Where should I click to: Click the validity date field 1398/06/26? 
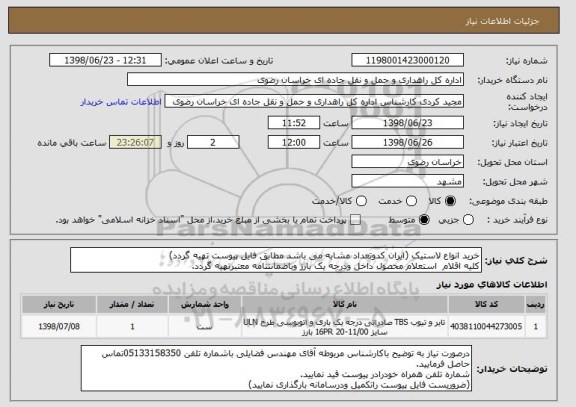click(x=407, y=142)
